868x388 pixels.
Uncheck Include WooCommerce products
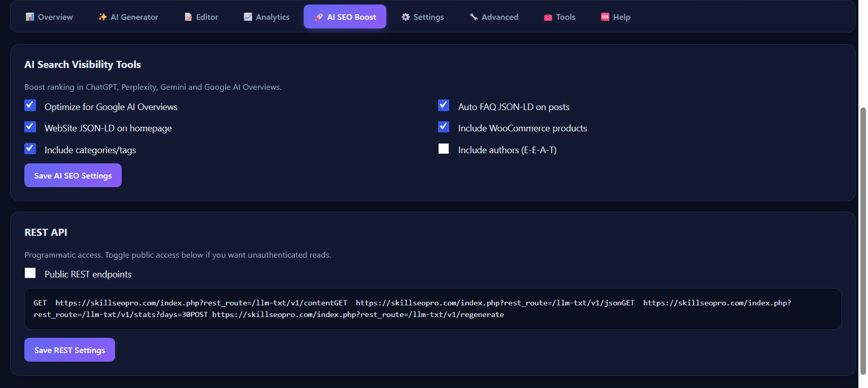(444, 126)
